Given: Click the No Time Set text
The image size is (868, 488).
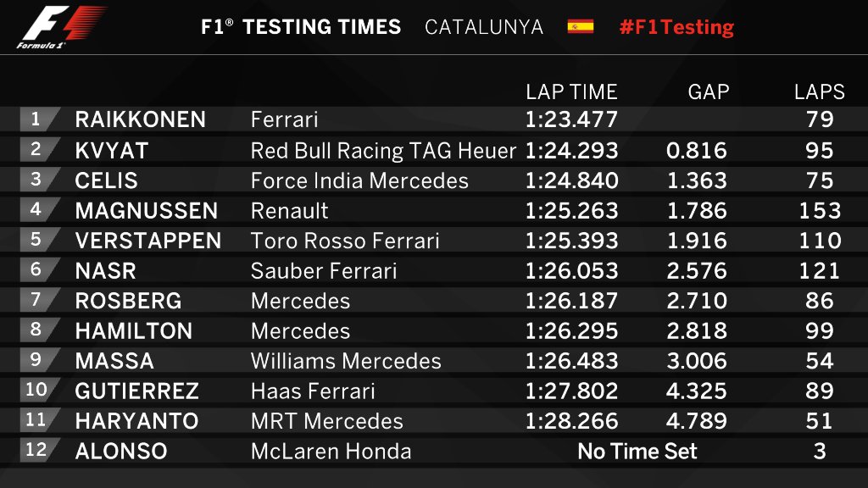Looking at the screenshot, I should point(637,452).
